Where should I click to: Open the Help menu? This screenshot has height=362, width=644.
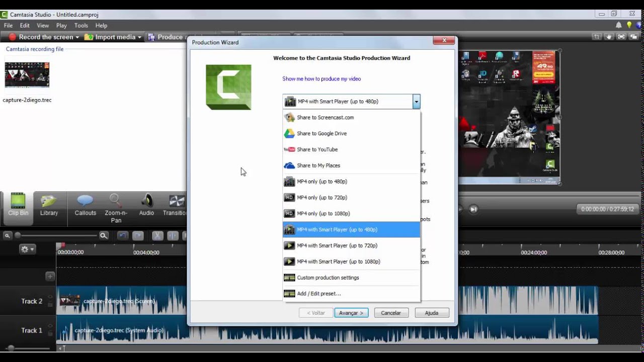101,25
